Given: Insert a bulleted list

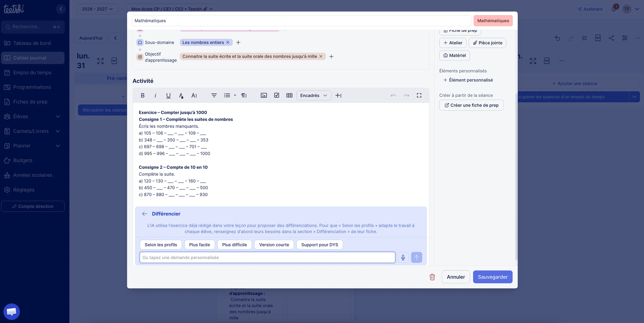Looking at the screenshot, I should click(227, 95).
